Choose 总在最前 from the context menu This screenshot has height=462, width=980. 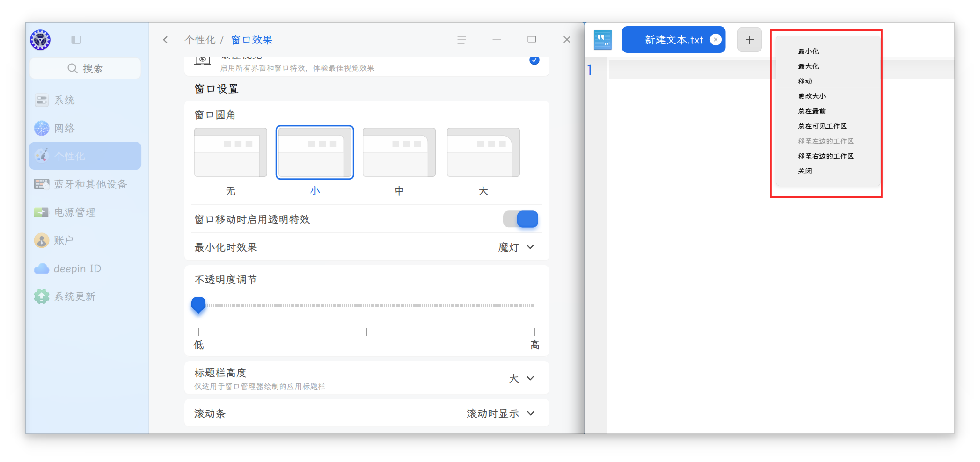[x=828, y=111]
